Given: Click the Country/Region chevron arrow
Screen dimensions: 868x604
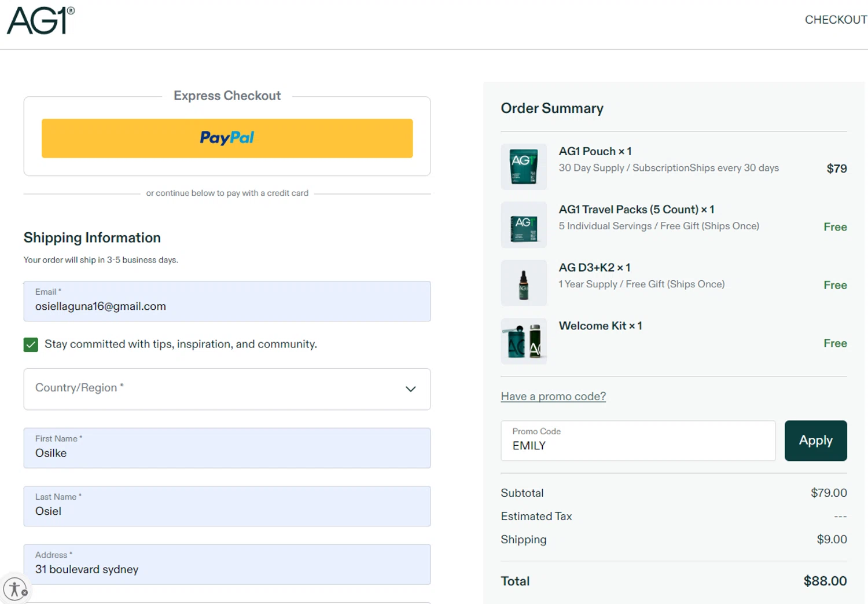Looking at the screenshot, I should click(410, 389).
